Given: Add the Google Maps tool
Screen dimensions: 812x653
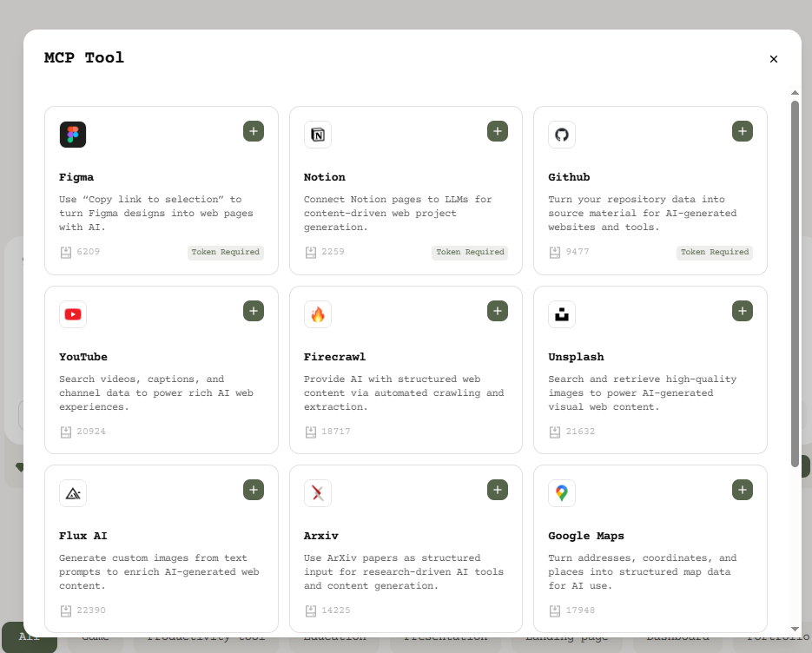Looking at the screenshot, I should click(743, 490).
